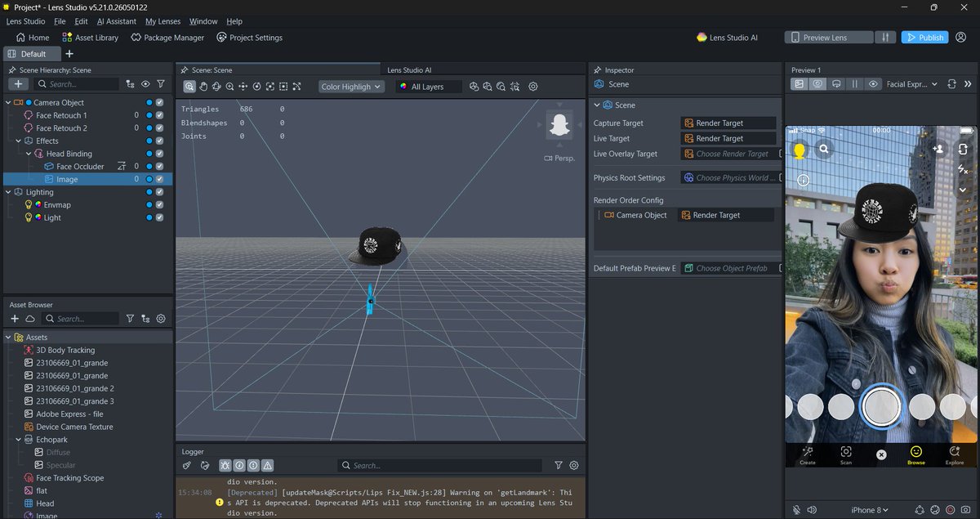This screenshot has width=980, height=519.
Task: Add a new layout tab beside Default
Action: tap(69, 54)
